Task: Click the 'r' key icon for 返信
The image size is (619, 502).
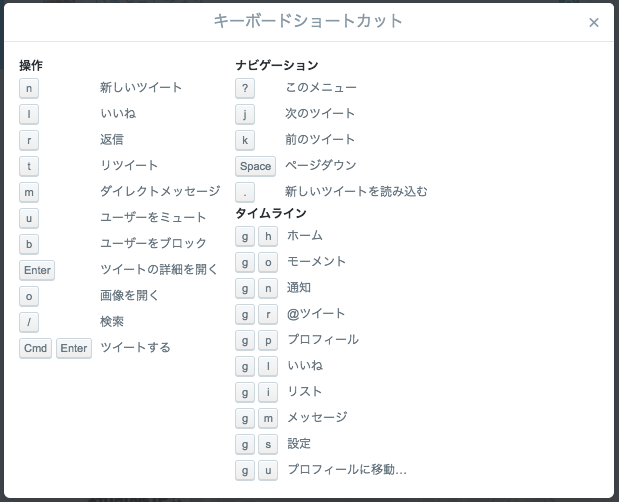Action: 29,140
